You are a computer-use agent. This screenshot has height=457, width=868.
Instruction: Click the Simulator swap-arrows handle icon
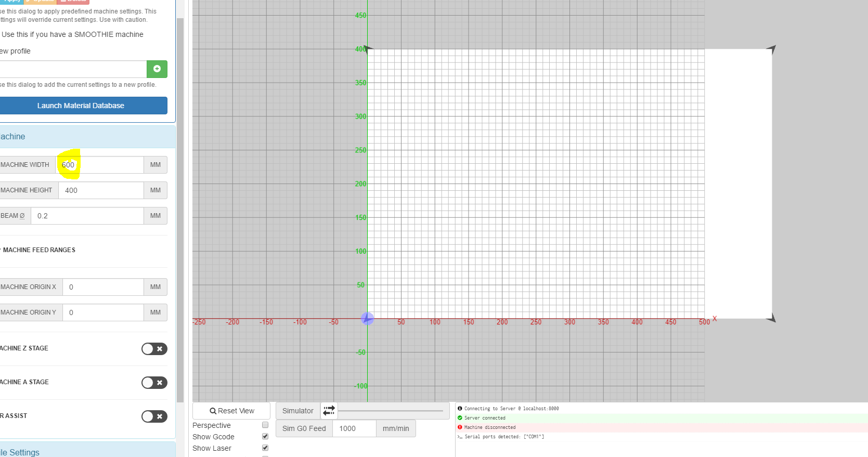click(329, 411)
